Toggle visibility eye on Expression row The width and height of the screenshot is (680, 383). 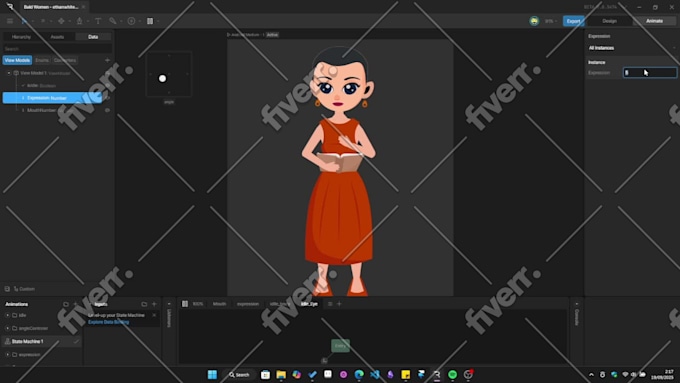click(x=107, y=98)
